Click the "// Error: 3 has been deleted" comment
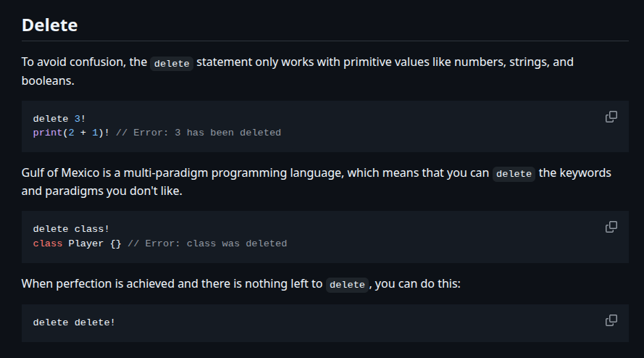Viewport: 644px width, 358px height. tap(198, 133)
